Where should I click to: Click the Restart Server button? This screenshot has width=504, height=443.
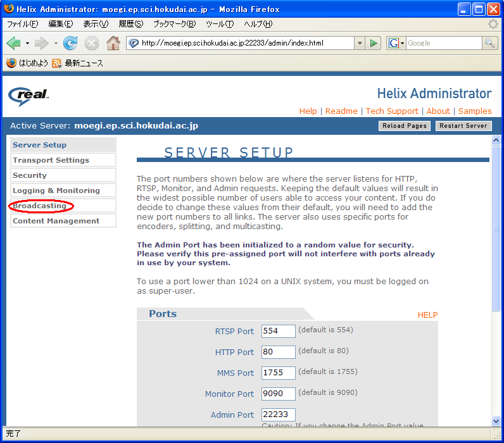(463, 126)
